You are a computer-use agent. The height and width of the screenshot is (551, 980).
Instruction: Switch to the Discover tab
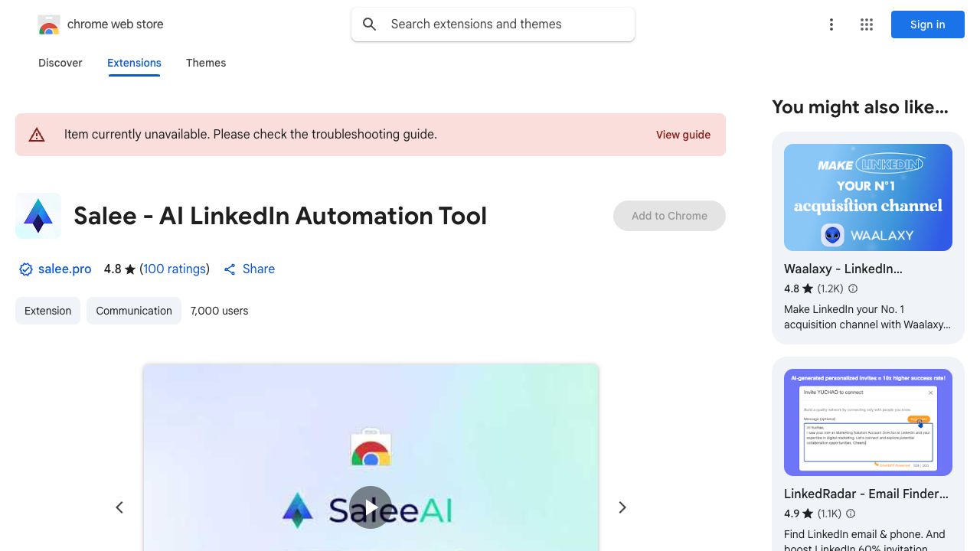click(x=60, y=63)
